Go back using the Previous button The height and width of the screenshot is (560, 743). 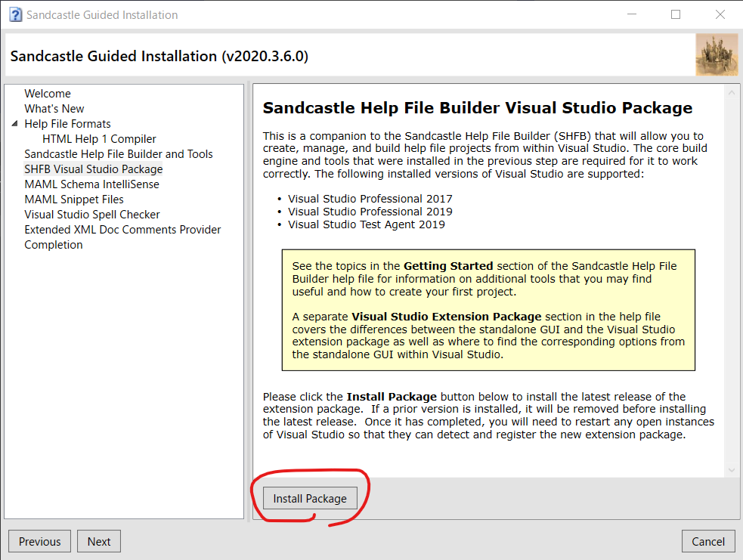[39, 541]
